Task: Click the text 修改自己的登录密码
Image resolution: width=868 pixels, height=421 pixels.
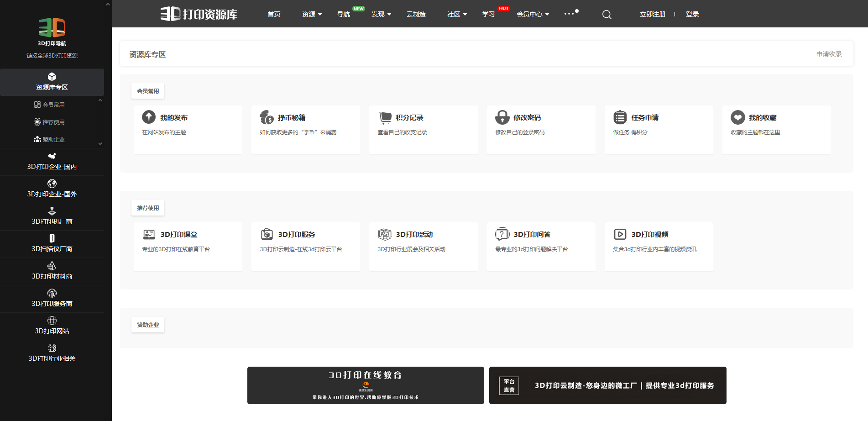Action: click(520, 132)
